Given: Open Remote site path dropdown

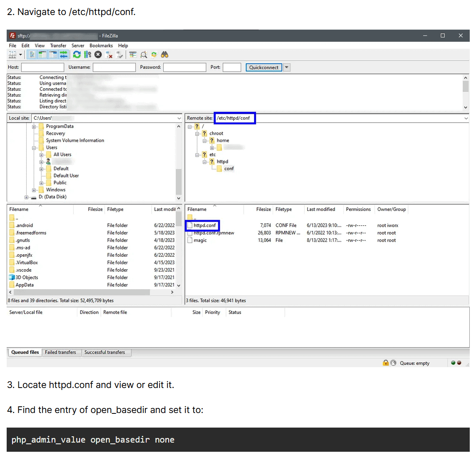Looking at the screenshot, I should click(466, 118).
